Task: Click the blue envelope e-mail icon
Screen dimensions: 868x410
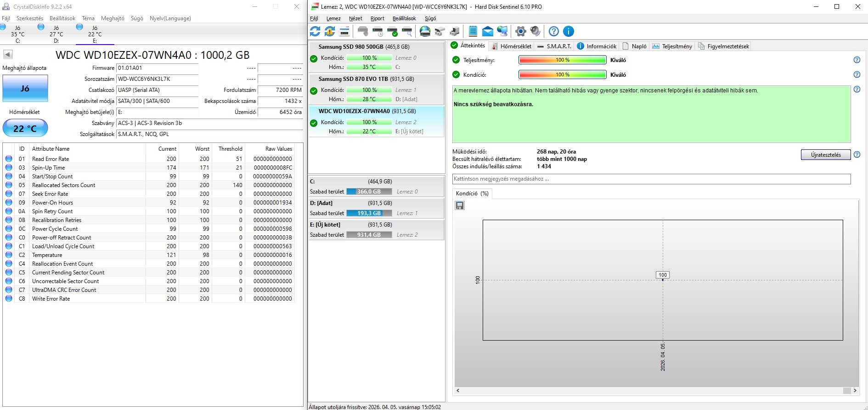Action: (x=488, y=31)
